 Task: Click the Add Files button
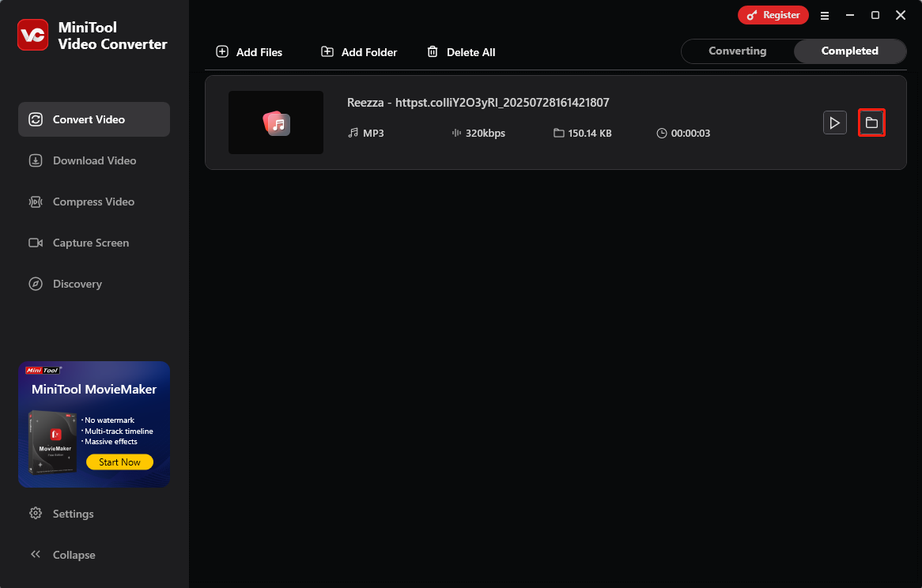[249, 51]
